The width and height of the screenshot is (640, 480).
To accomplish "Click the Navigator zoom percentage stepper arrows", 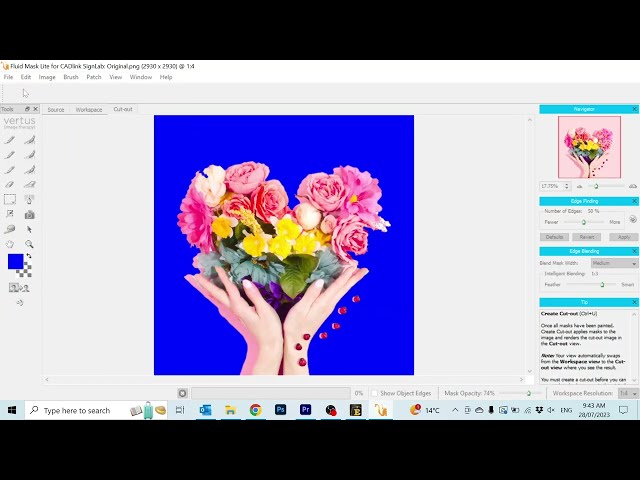I will click(x=567, y=186).
